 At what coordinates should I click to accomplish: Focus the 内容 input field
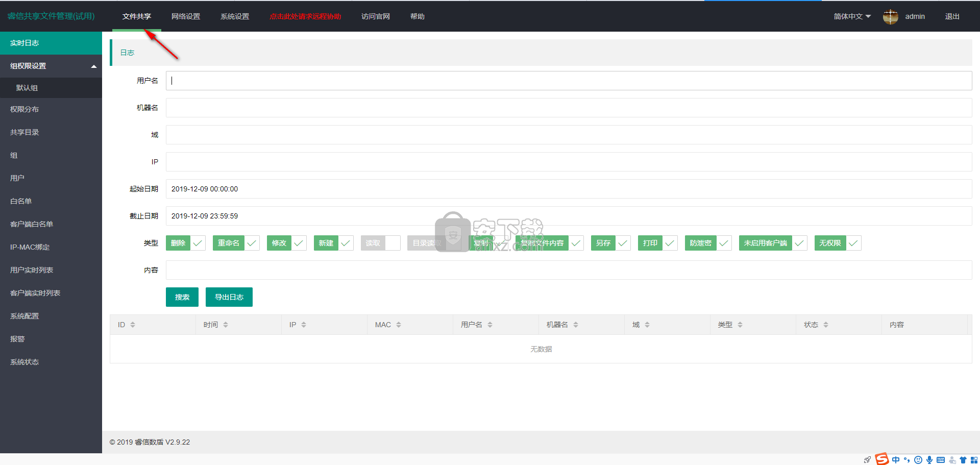point(569,270)
